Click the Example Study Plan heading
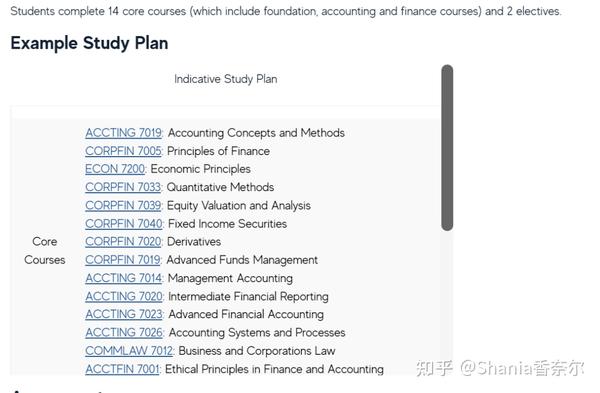The width and height of the screenshot is (600, 393). 89,43
